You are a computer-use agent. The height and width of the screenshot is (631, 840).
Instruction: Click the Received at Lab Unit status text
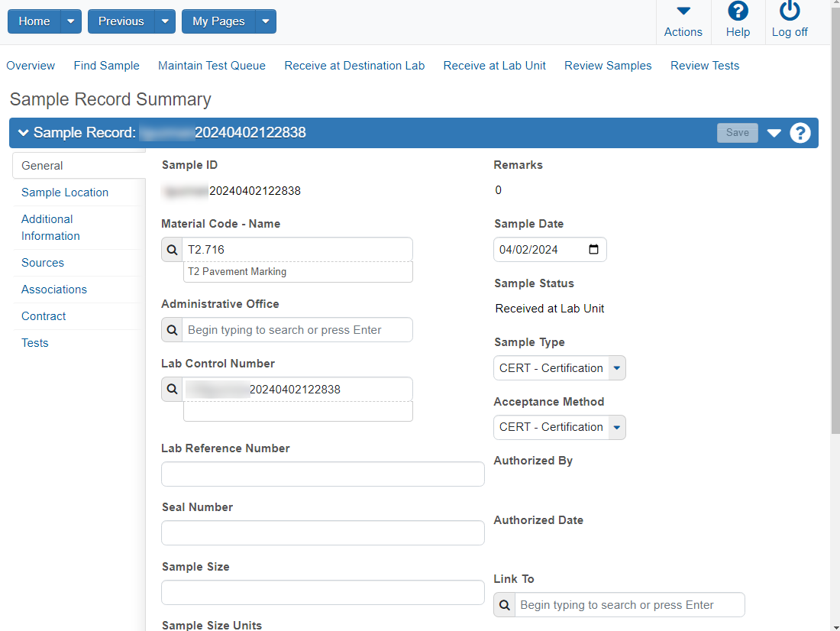tap(550, 309)
